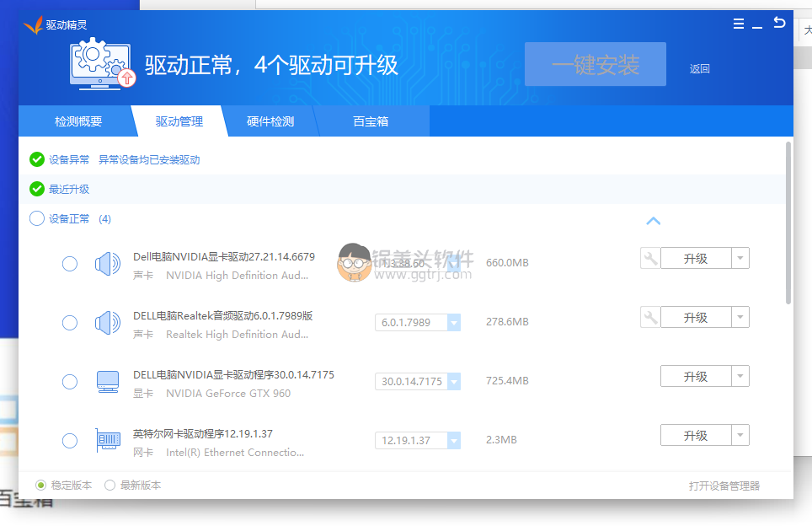Open upgrade options arrow for GTX 960 driver

click(x=740, y=376)
